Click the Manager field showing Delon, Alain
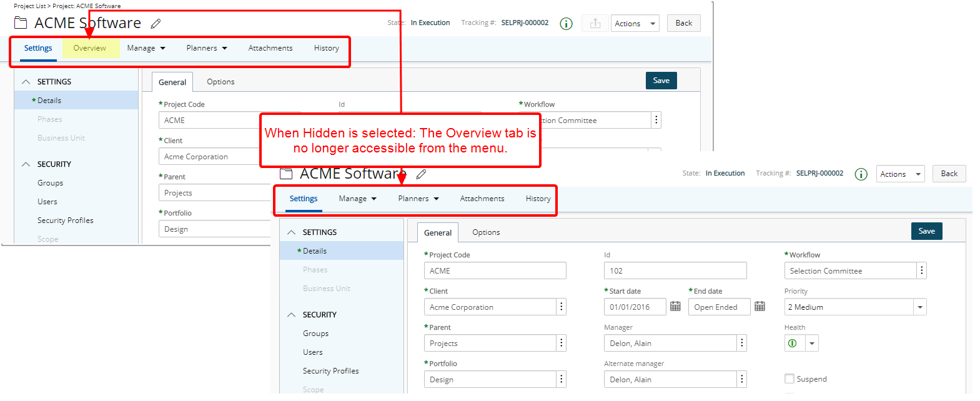The image size is (980, 401). pyautogui.click(x=670, y=343)
